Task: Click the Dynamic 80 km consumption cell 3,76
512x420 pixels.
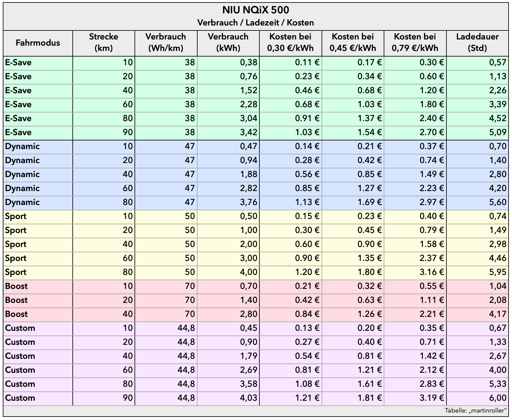Action: (249, 203)
